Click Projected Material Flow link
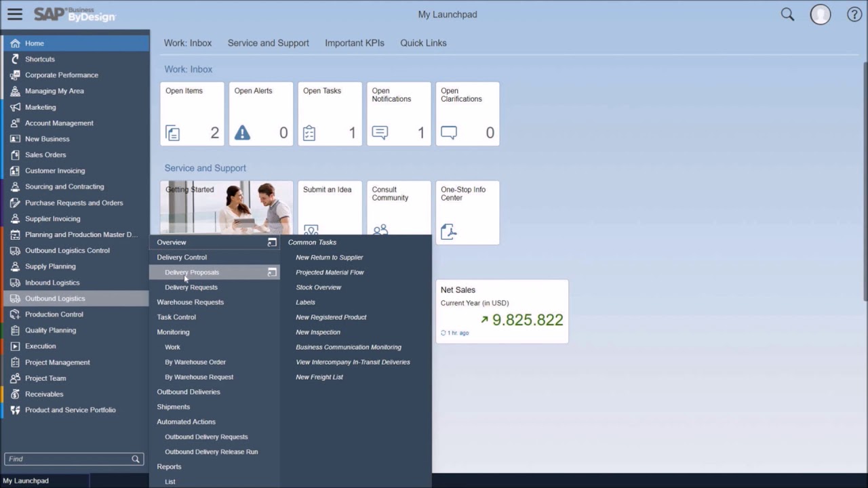 [x=330, y=272]
